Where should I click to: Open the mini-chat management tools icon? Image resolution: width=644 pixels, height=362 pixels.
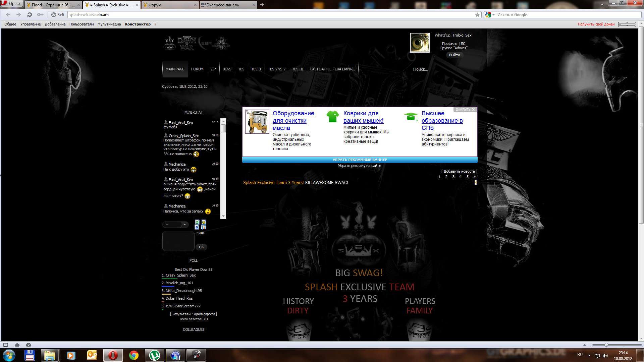[x=204, y=227]
